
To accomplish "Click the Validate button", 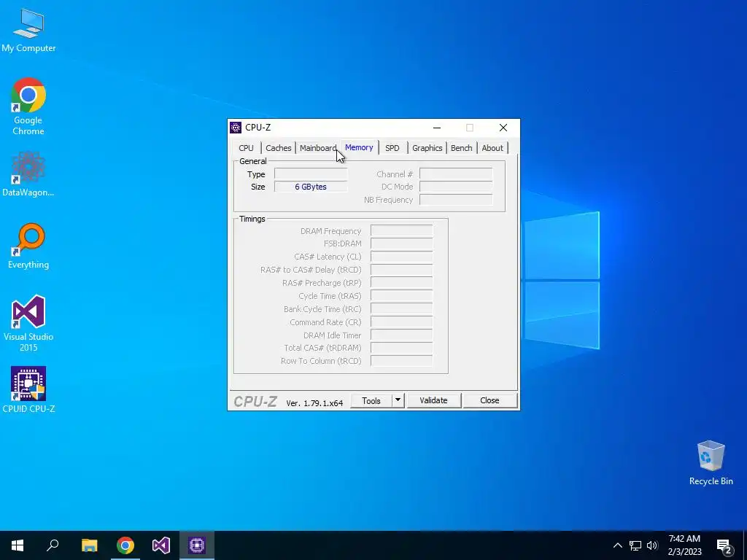I will pyautogui.click(x=433, y=400).
